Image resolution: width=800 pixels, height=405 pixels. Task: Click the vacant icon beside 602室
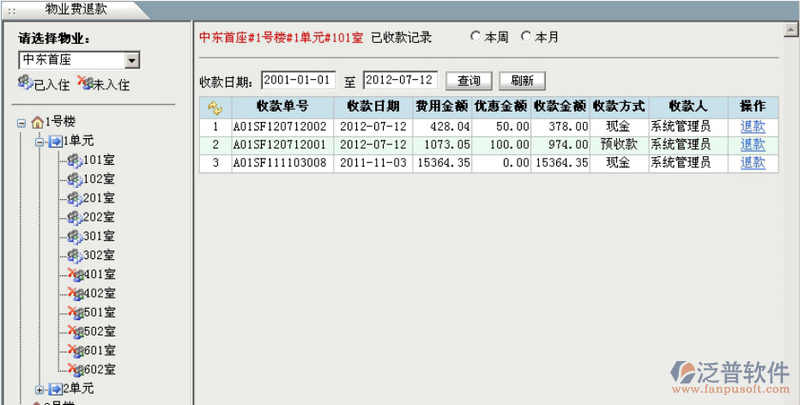point(76,370)
